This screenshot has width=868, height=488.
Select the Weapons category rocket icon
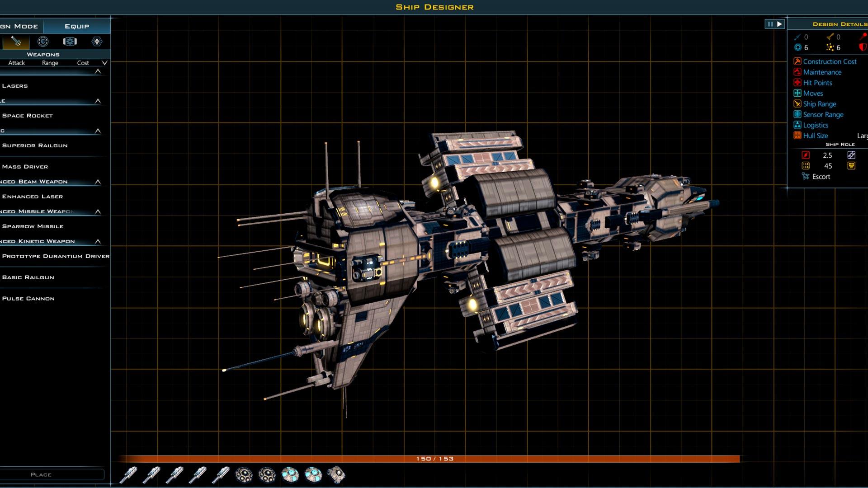coord(16,42)
